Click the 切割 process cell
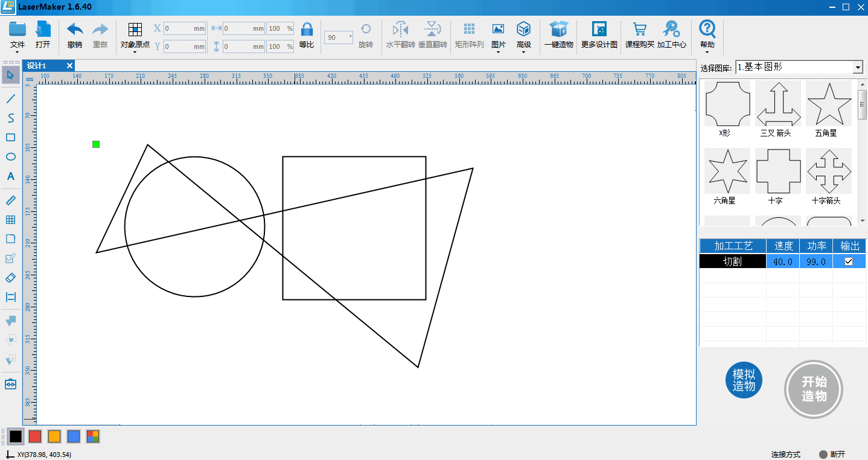This screenshot has height=460, width=868. [x=733, y=261]
